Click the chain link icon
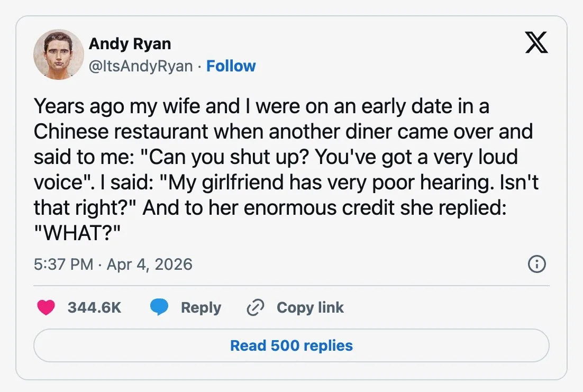 (256, 307)
